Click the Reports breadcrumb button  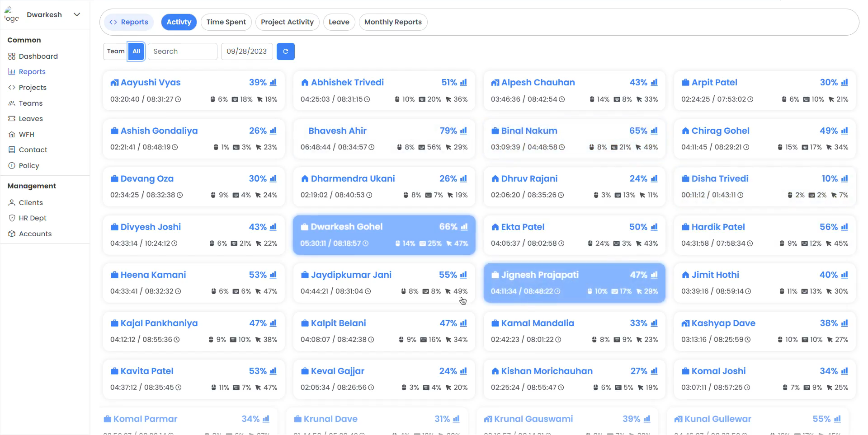[129, 22]
